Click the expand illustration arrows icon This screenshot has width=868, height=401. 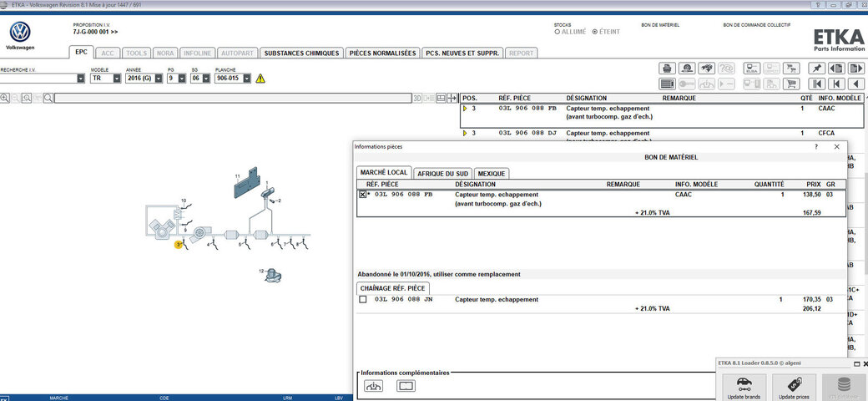(x=452, y=98)
